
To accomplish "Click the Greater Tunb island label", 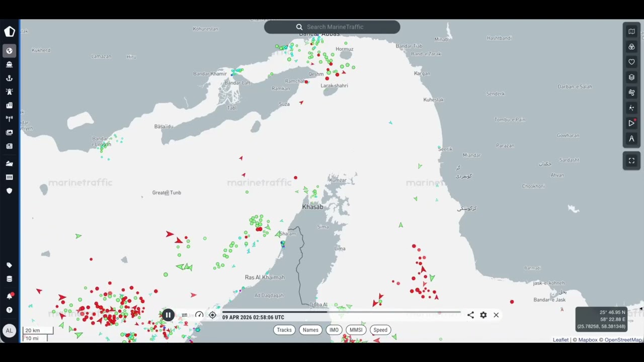I will click(167, 193).
